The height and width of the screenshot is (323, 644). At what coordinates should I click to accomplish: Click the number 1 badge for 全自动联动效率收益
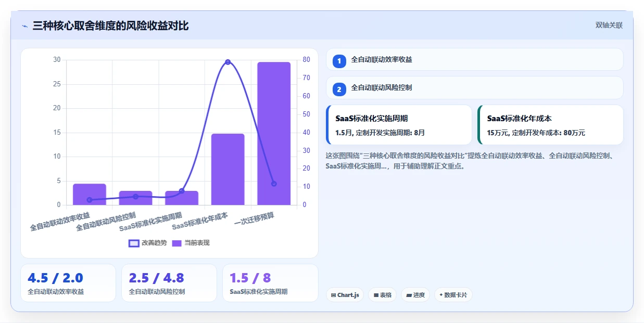pyautogui.click(x=339, y=61)
